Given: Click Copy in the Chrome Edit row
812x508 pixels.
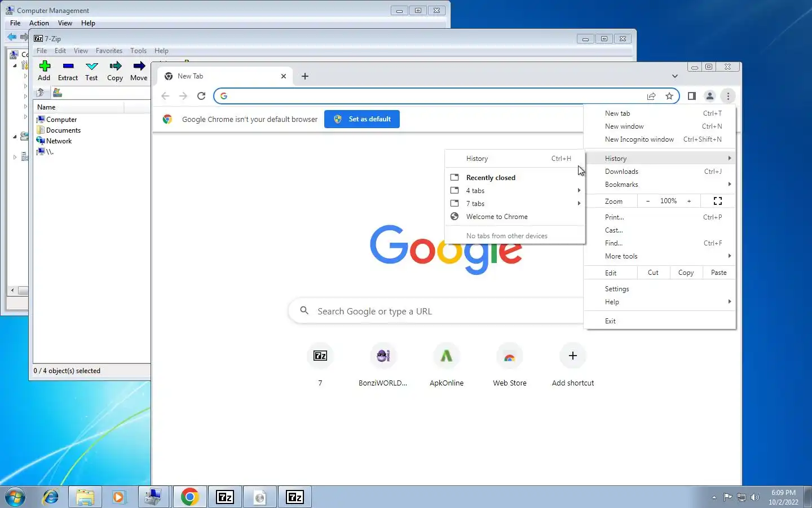Looking at the screenshot, I should click(686, 273).
